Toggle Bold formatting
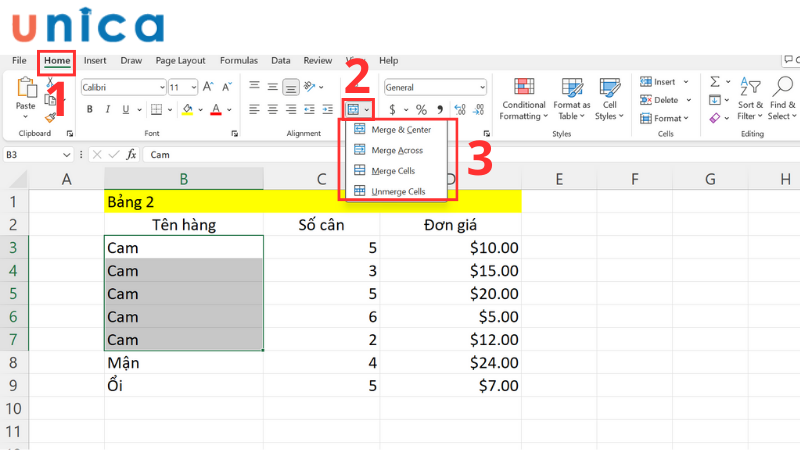800x450 pixels. (x=89, y=109)
